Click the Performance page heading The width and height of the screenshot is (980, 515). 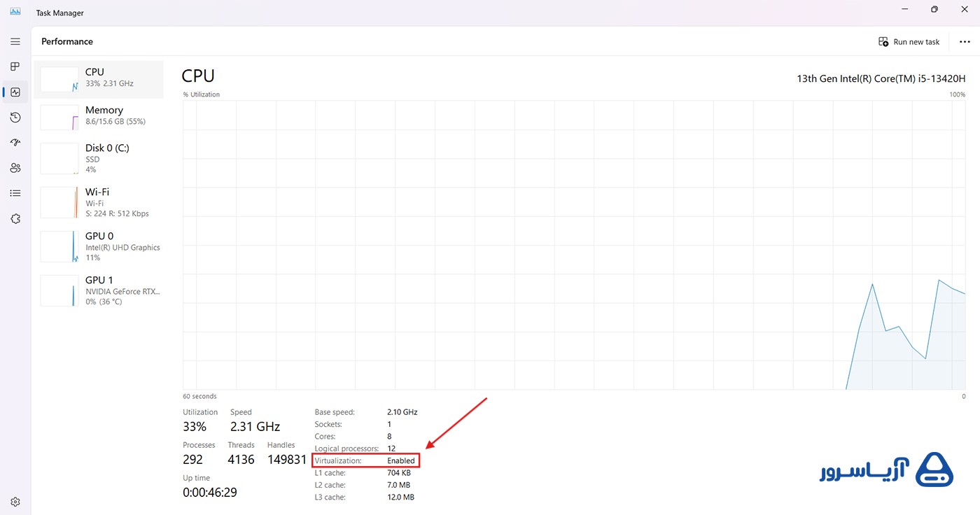[67, 42]
